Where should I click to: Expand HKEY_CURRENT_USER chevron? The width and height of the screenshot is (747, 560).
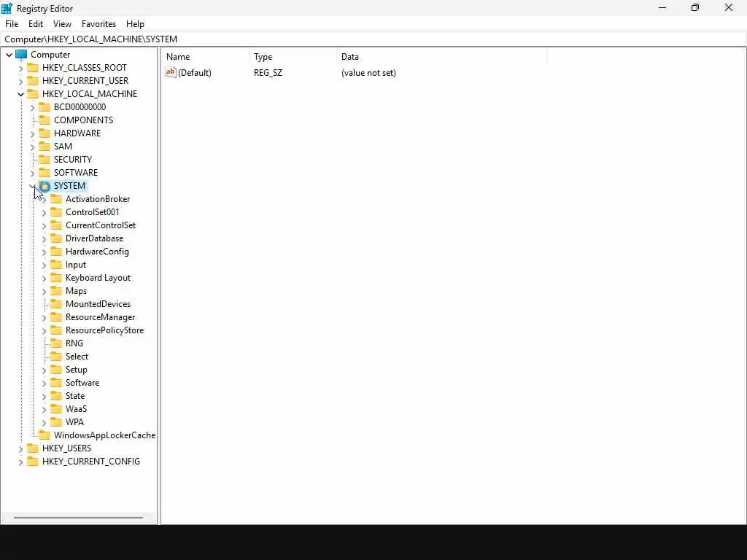pyautogui.click(x=20, y=81)
